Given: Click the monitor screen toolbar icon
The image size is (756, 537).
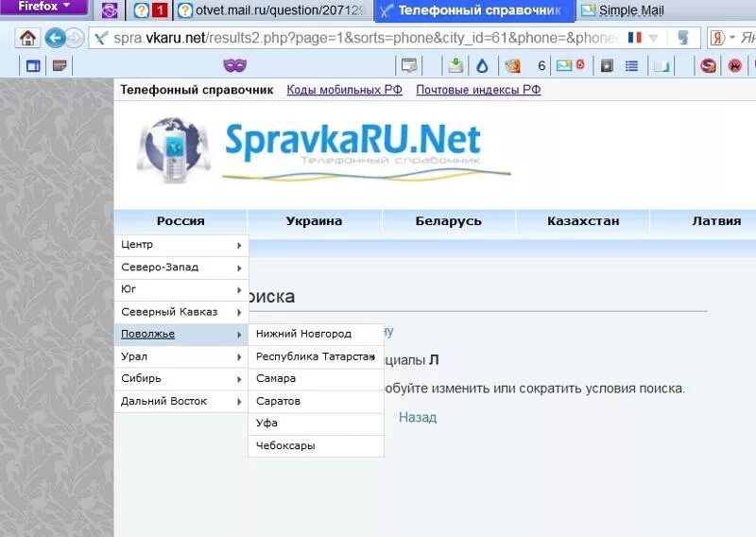Looking at the screenshot, I should coord(409,65).
